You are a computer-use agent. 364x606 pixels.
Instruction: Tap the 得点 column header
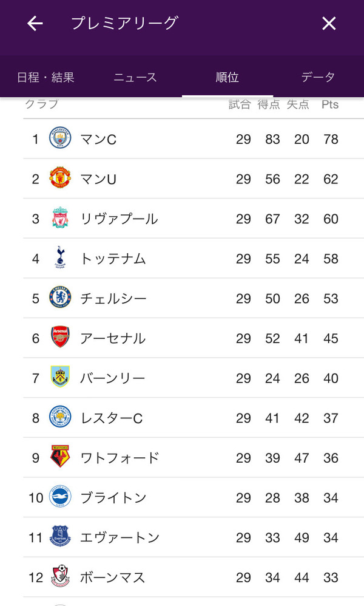269,104
